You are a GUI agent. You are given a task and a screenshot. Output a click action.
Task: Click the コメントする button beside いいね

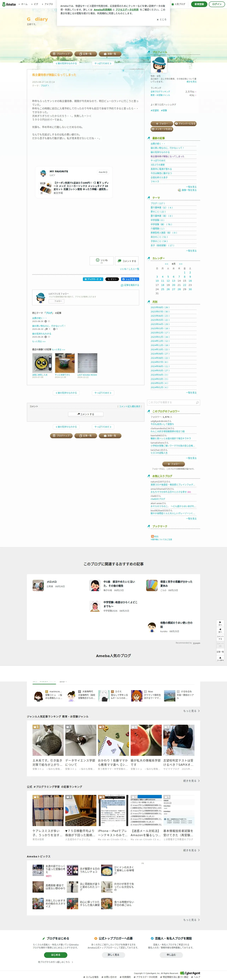coord(127,261)
